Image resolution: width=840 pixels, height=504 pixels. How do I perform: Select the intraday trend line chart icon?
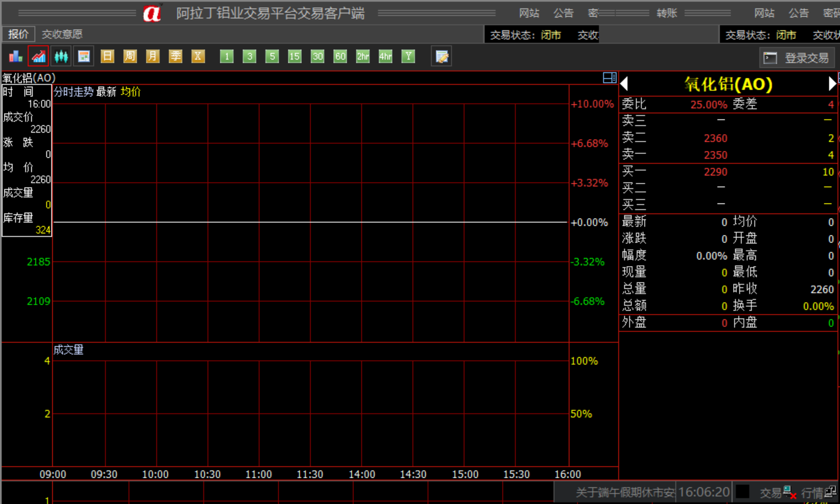(x=39, y=57)
